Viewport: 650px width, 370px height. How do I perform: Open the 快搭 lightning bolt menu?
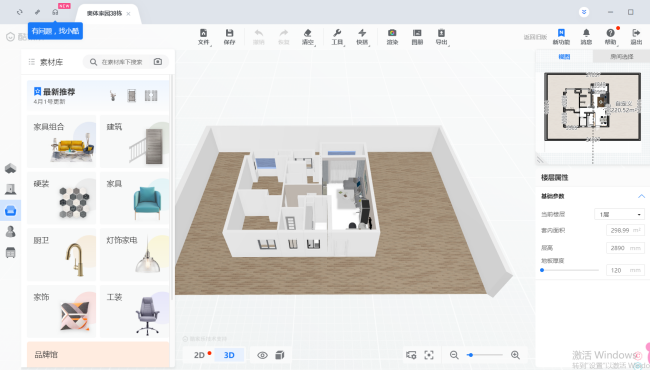coord(362,36)
